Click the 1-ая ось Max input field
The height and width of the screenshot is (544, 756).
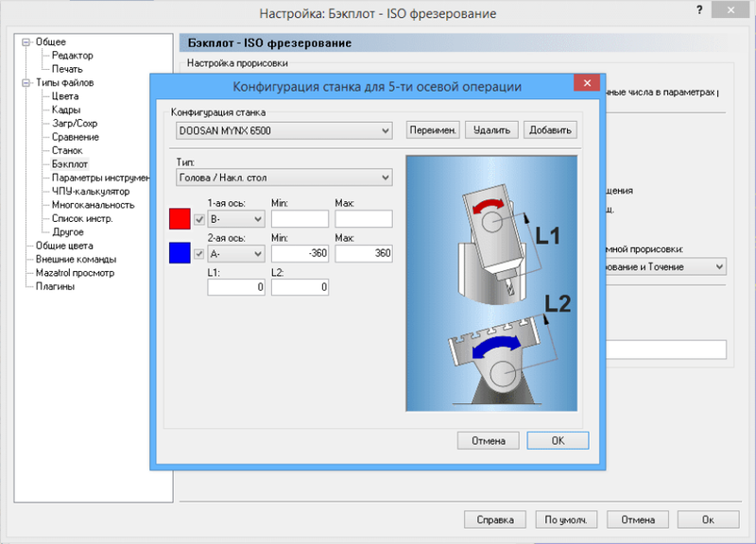pos(364,219)
